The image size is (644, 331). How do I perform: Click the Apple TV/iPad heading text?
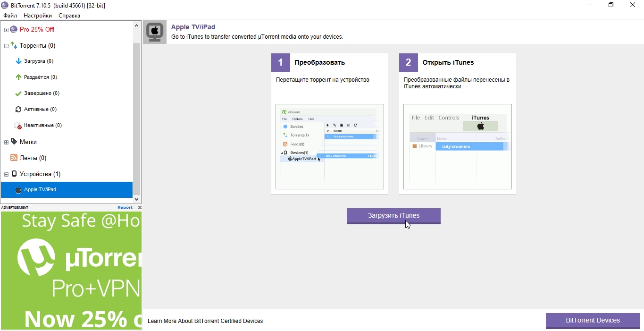coord(193,27)
